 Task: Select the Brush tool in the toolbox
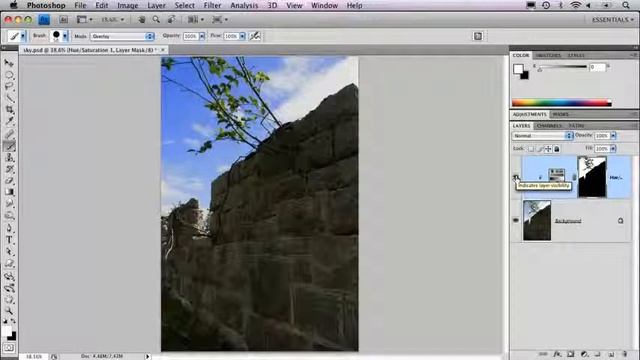pos(9,146)
